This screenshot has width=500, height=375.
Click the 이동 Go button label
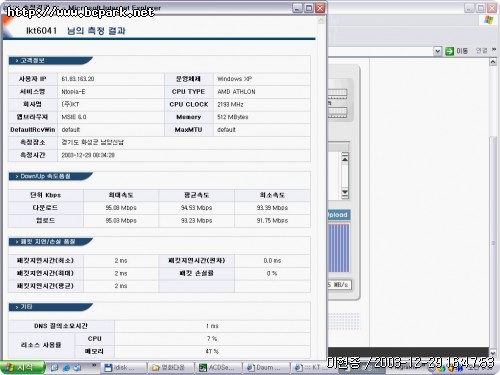tap(462, 51)
